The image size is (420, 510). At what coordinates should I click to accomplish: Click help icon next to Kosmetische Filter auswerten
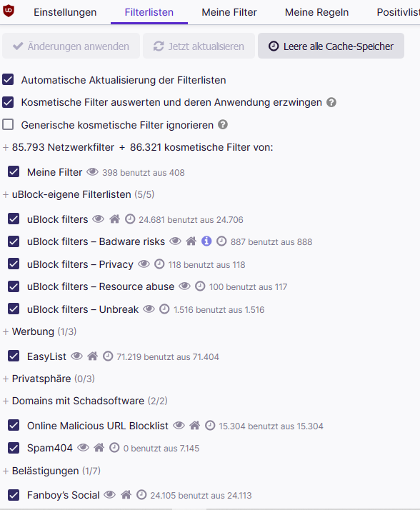(x=331, y=102)
